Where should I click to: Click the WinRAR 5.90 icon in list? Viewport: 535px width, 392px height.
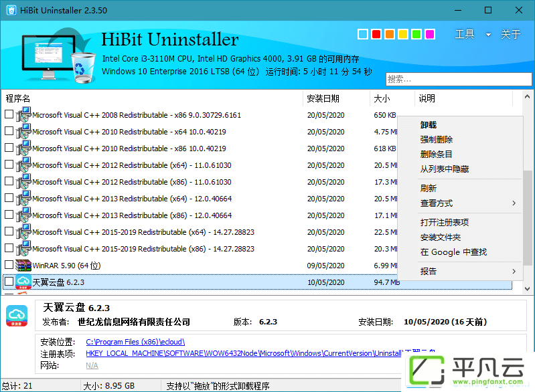(x=23, y=265)
